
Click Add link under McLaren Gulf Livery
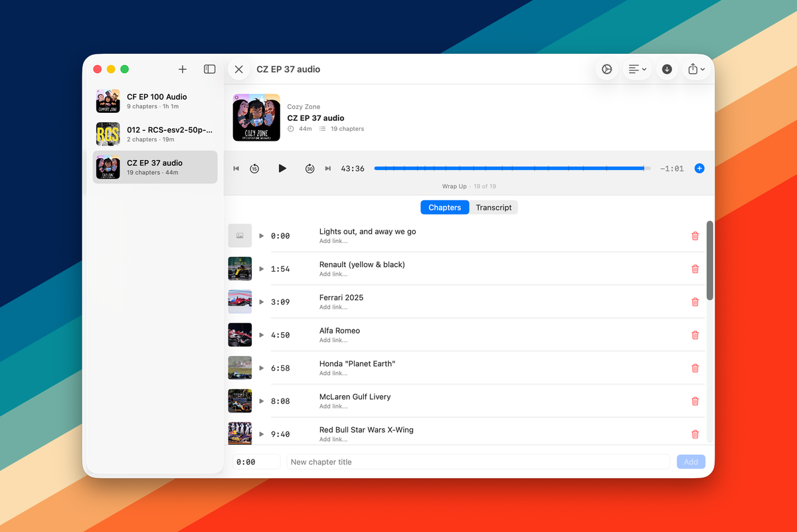(x=333, y=406)
